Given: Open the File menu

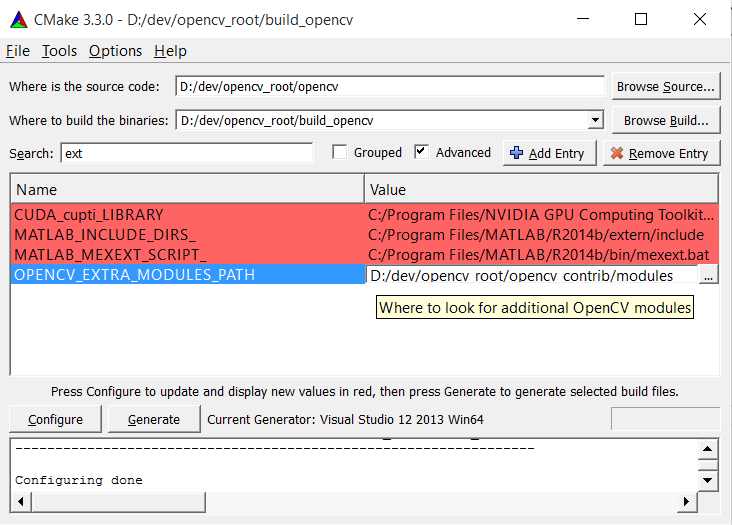Looking at the screenshot, I should coord(18,51).
